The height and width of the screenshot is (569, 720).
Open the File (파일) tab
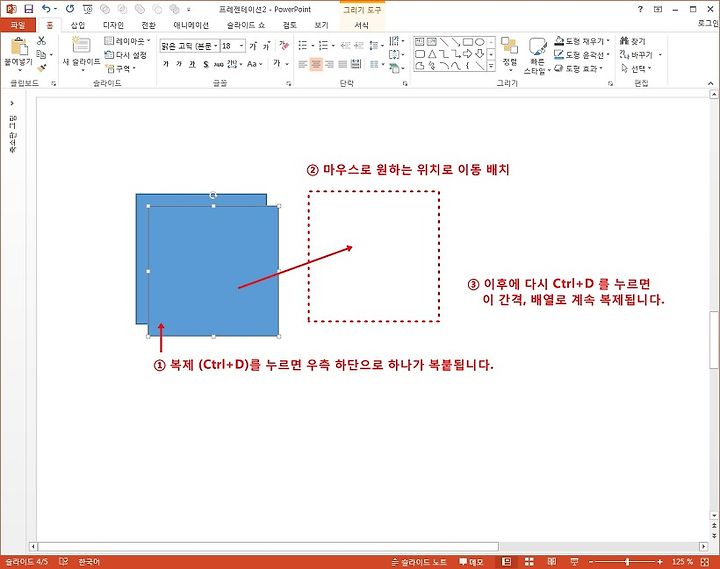click(18, 25)
